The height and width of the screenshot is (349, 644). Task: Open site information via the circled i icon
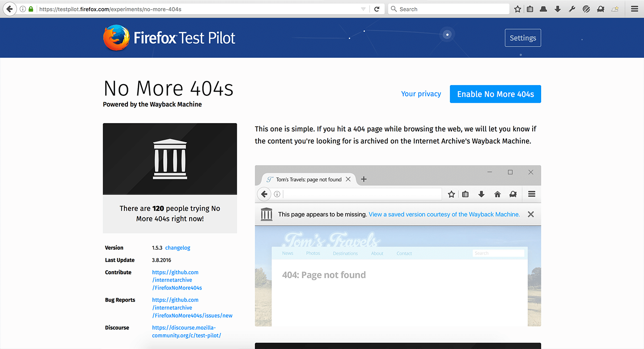point(23,9)
